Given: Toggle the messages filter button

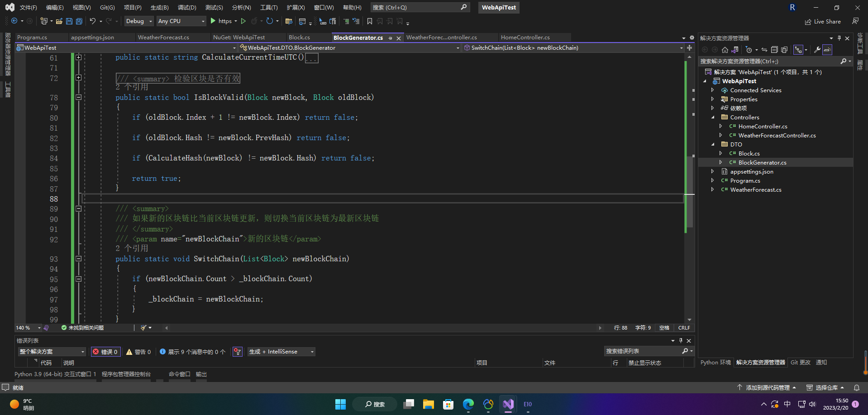Looking at the screenshot, I should (192, 352).
